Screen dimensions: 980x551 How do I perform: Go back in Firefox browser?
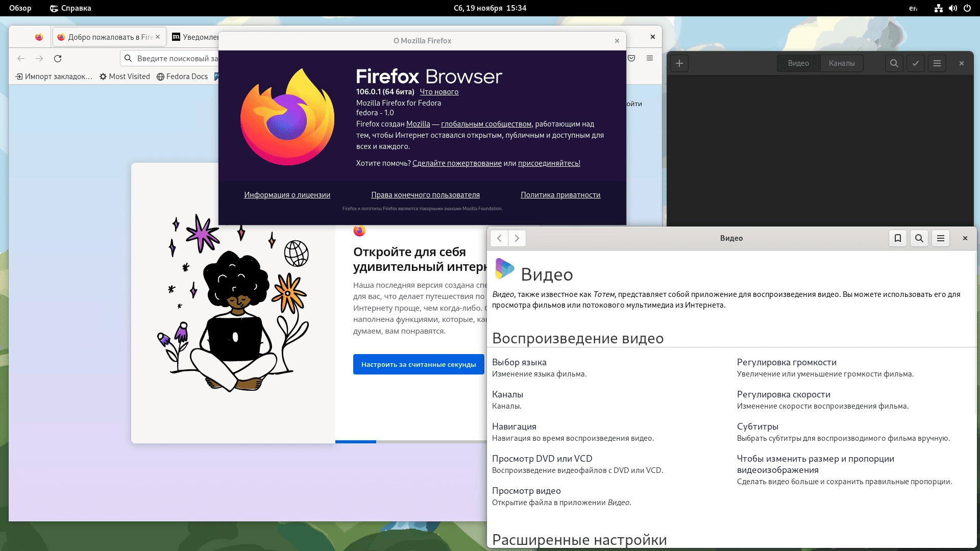(x=21, y=59)
